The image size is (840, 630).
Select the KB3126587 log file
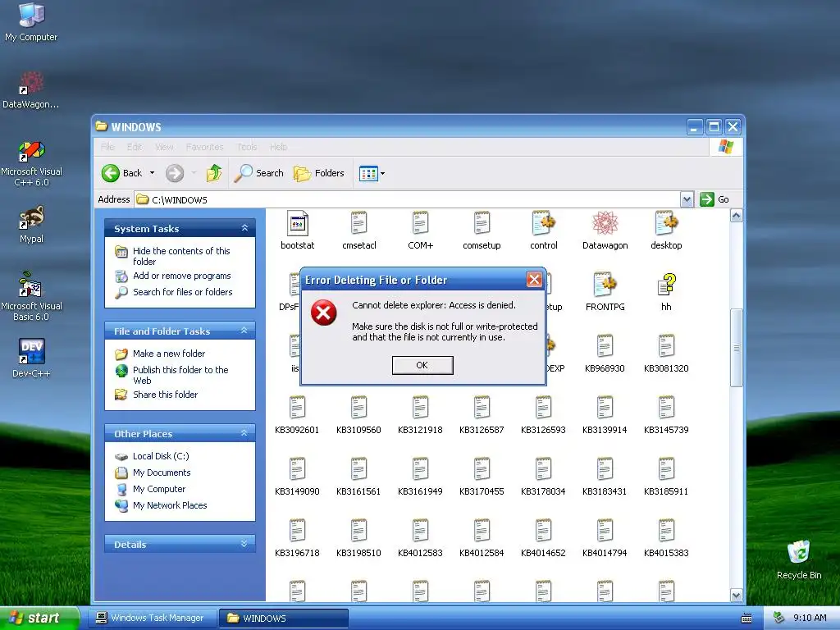(x=482, y=415)
